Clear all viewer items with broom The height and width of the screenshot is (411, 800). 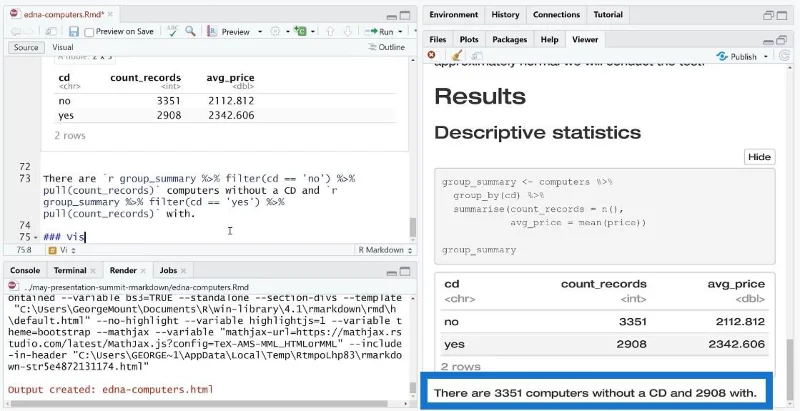coord(457,56)
